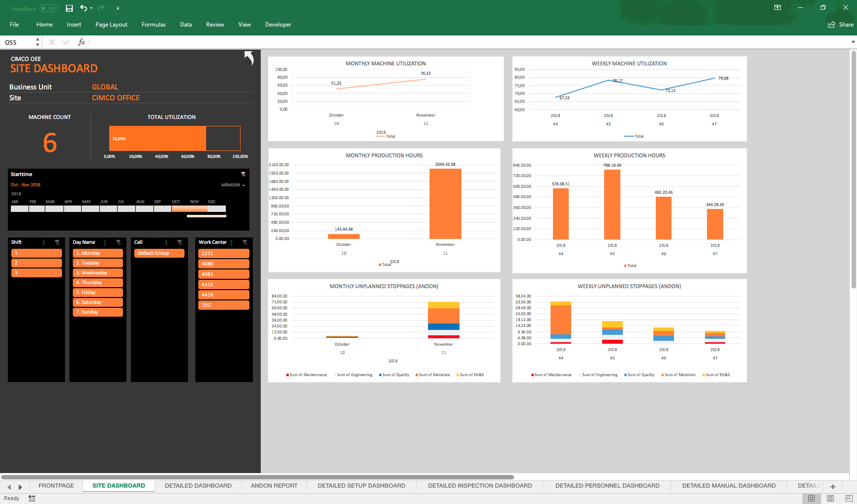Screen dimensions: 857x504
Task: Enable multi-select on the Shift slicer
Action: pyautogui.click(x=44, y=242)
